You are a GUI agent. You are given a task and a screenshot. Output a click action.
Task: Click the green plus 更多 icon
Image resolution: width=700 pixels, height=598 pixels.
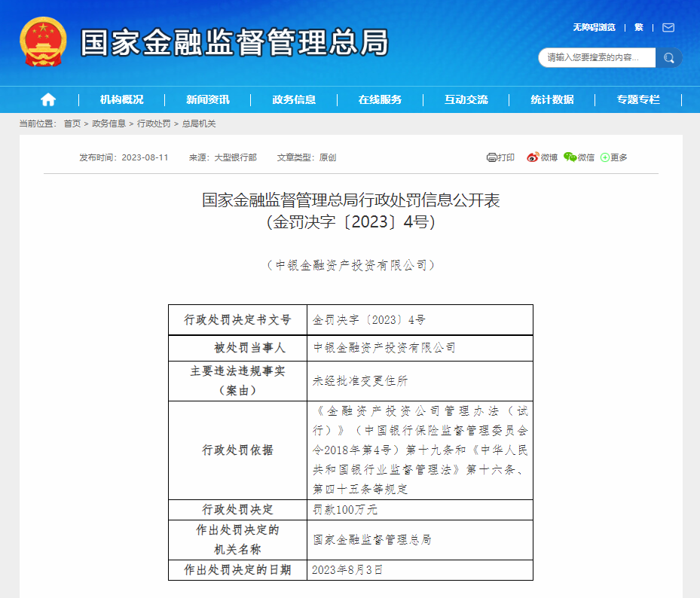click(605, 157)
